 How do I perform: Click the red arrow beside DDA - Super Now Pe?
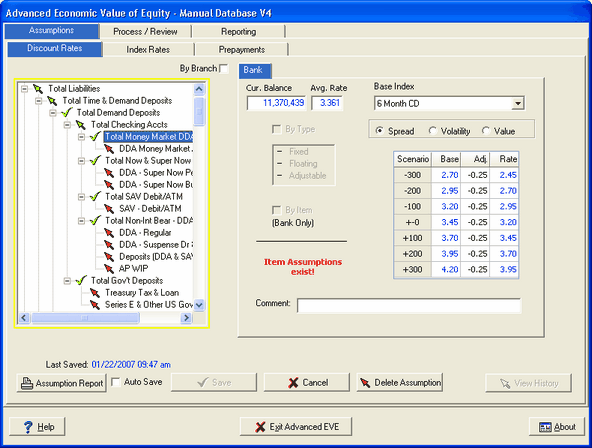click(109, 173)
